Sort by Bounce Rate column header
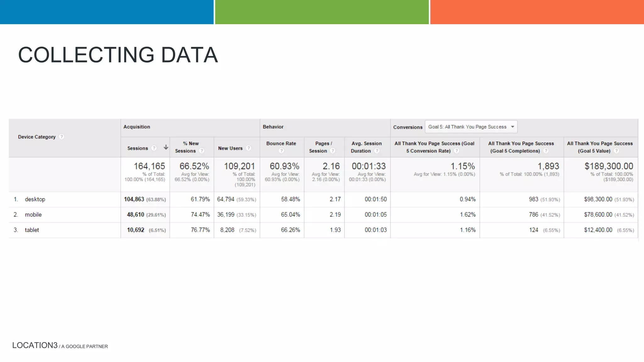Viewport: 644px width, 362px height. pyautogui.click(x=281, y=144)
